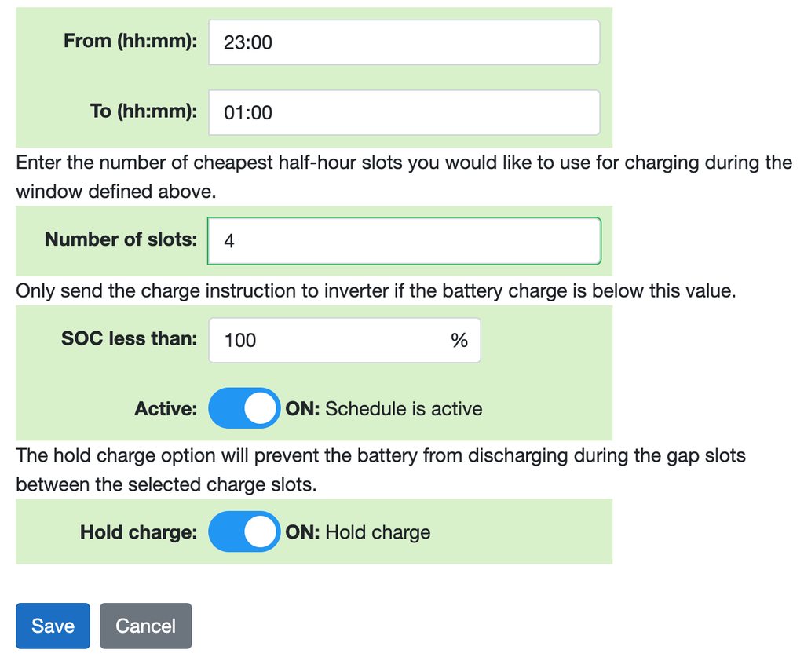Screen dimensions: 804x672
Task: Disable the Active schedule toggle
Action: [243, 408]
